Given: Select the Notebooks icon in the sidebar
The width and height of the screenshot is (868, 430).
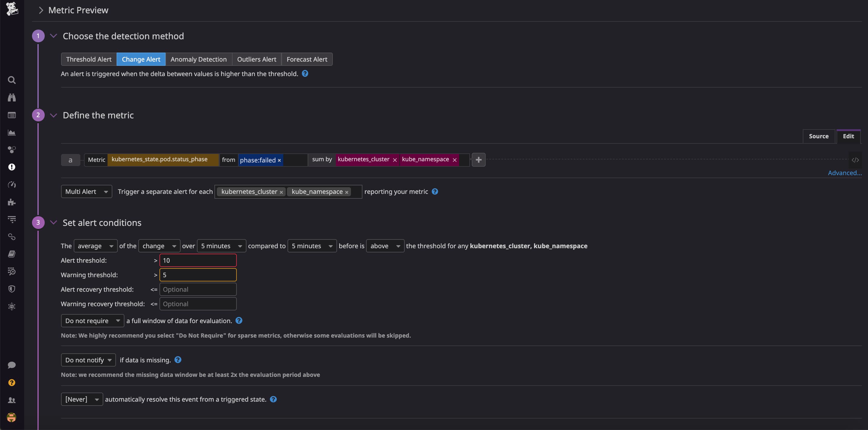Looking at the screenshot, I should click(12, 254).
